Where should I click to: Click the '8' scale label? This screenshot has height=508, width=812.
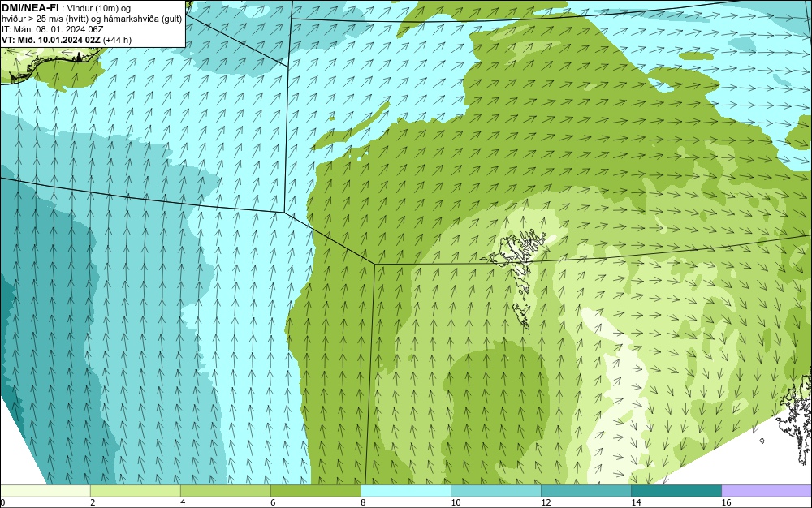point(363,502)
